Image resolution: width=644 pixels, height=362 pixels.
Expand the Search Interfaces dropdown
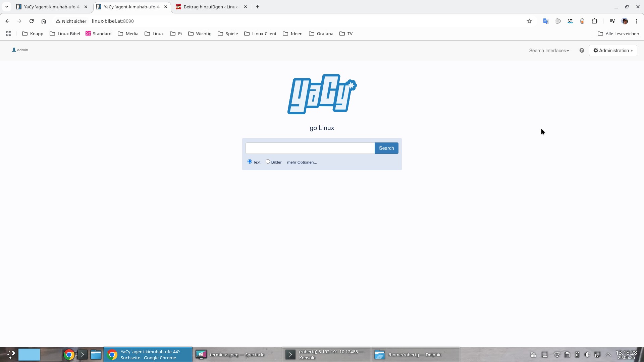click(x=549, y=51)
